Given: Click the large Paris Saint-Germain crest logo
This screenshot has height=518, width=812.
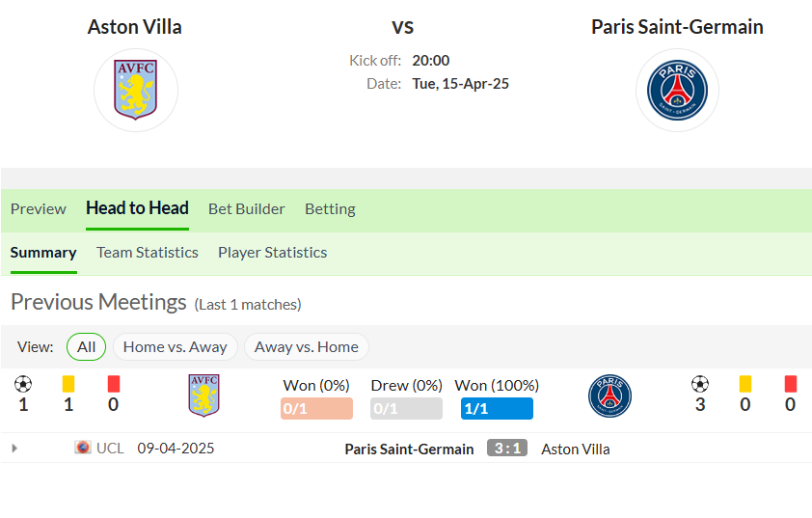Looking at the screenshot, I should coord(677,90).
